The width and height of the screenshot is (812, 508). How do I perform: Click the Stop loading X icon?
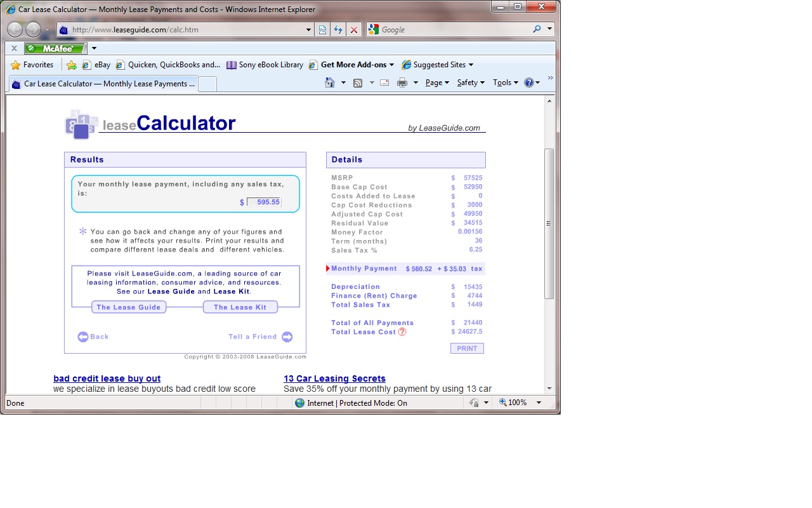(x=354, y=30)
